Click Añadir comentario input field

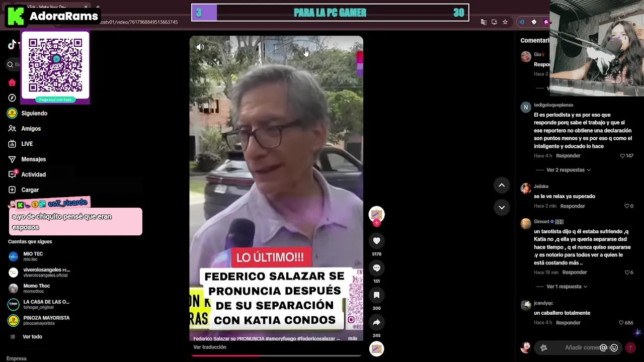(x=579, y=347)
